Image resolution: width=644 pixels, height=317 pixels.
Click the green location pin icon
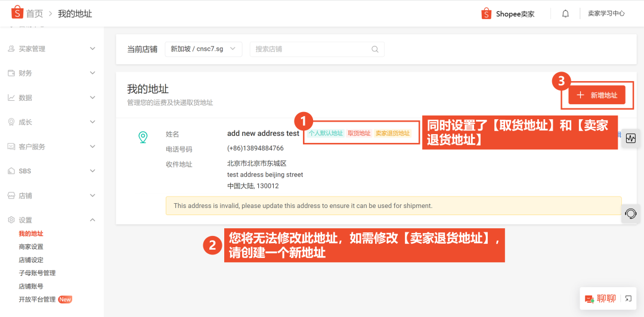point(143,138)
